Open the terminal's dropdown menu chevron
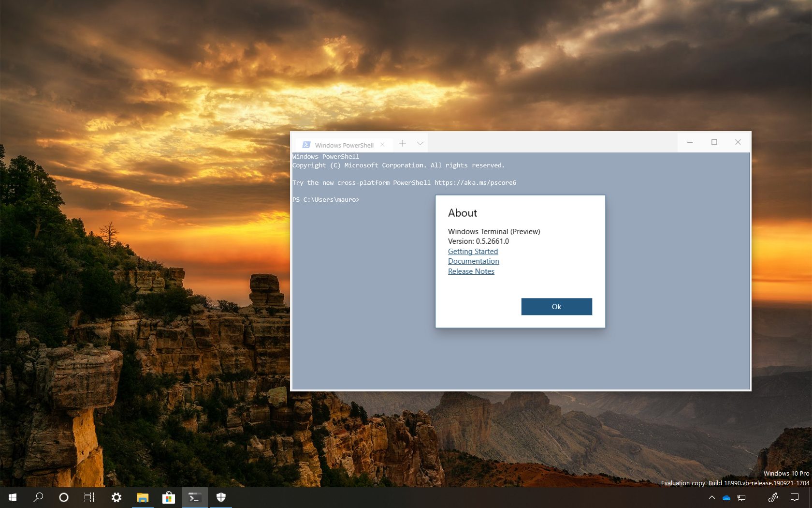The image size is (812, 508). click(420, 143)
